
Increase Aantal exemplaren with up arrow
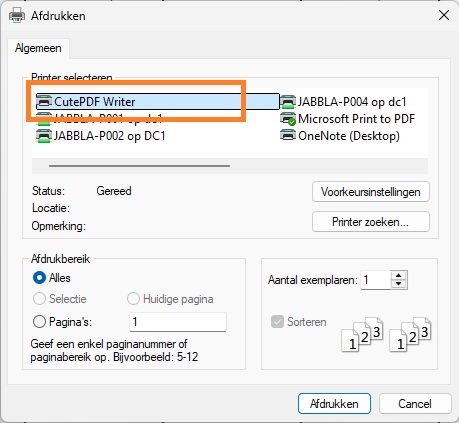399,275
